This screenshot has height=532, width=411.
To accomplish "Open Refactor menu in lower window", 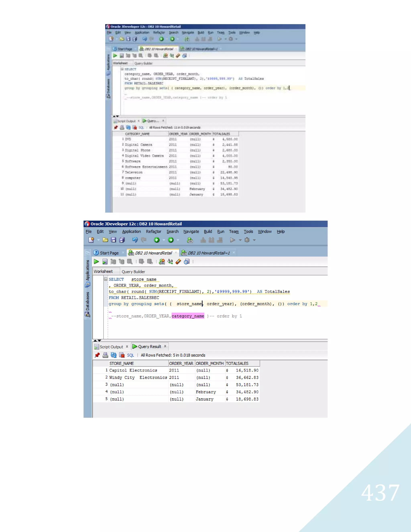I will coord(154,231).
